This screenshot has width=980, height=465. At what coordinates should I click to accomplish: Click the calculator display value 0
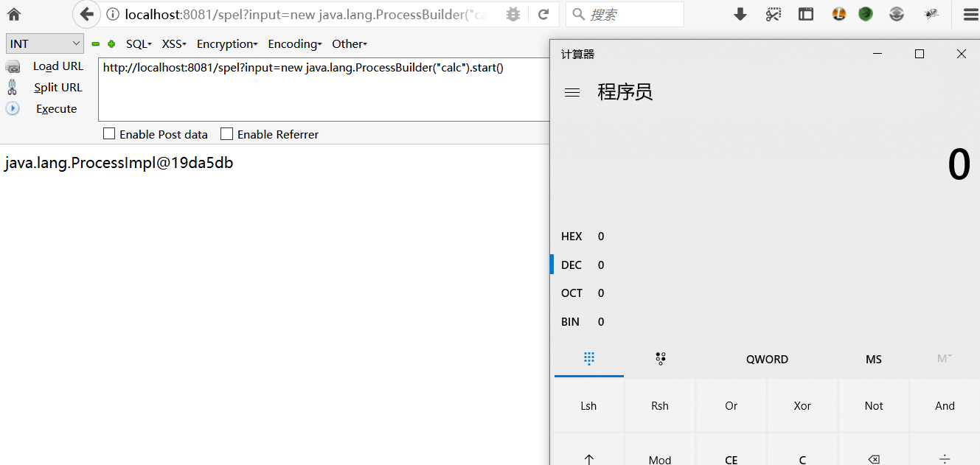959,164
